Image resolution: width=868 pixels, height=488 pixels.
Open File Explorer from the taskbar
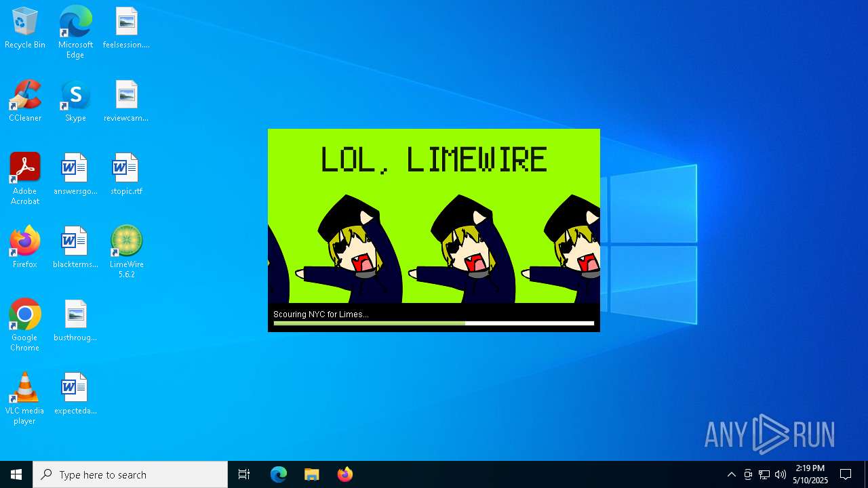pos(312,474)
